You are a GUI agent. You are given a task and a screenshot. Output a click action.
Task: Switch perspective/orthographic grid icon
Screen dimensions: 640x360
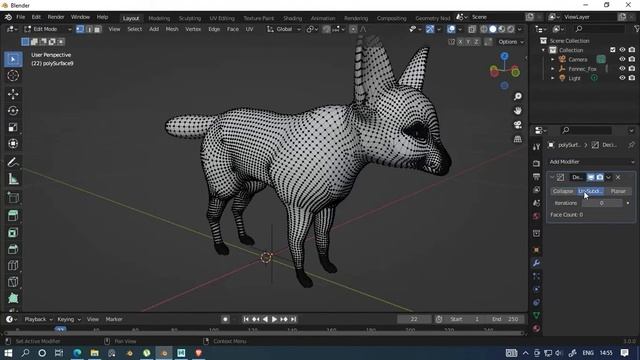518,139
